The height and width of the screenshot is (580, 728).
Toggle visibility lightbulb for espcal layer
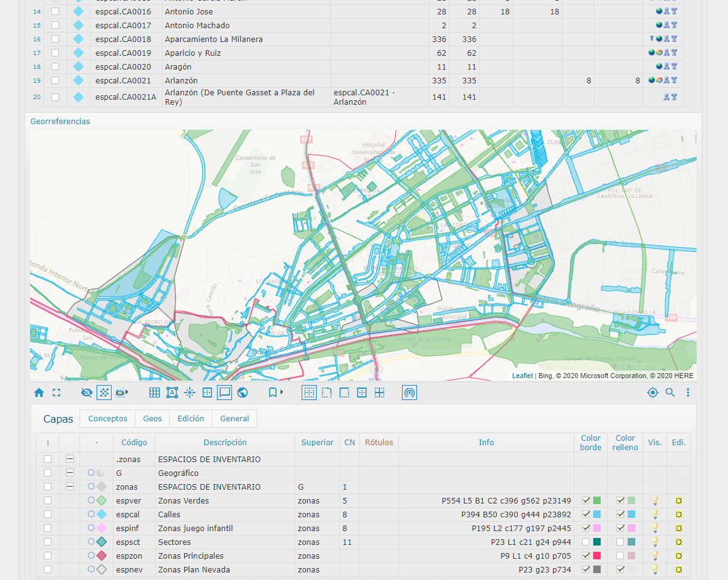[655, 514]
